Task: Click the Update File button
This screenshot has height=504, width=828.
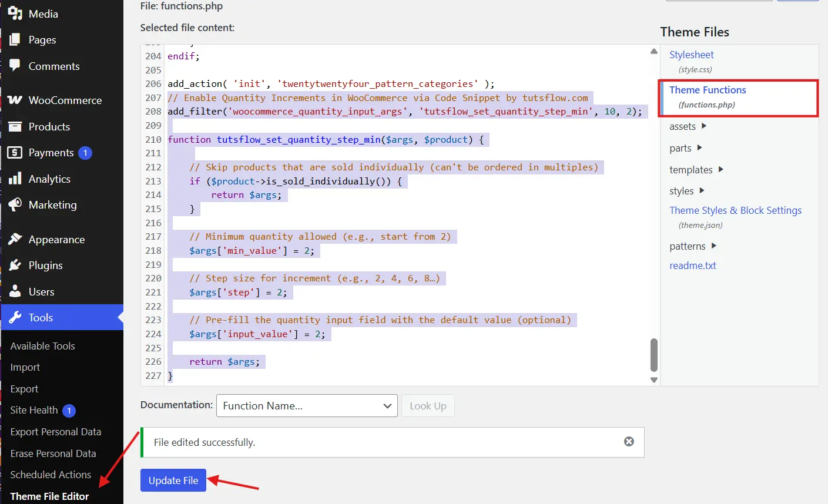Action: coord(173,481)
